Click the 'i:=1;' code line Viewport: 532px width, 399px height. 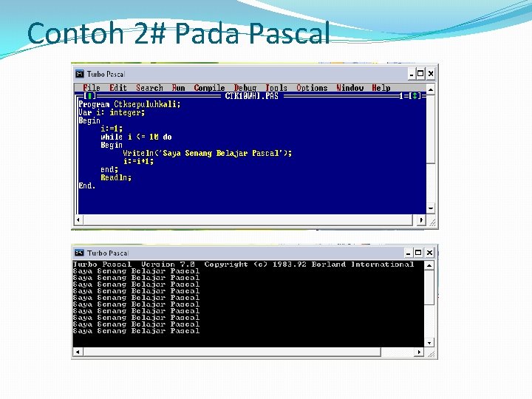[x=112, y=129]
